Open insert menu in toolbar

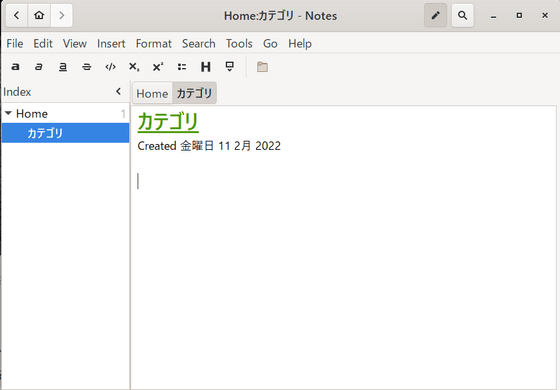point(230,67)
